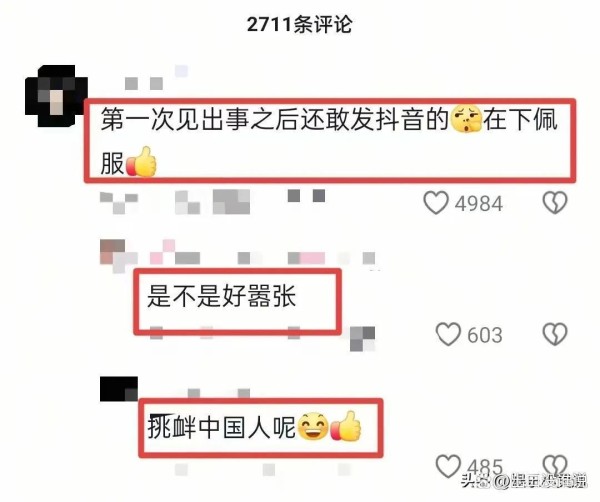
Task: Tap broken heart beside 603 likes
Action: coord(555,334)
